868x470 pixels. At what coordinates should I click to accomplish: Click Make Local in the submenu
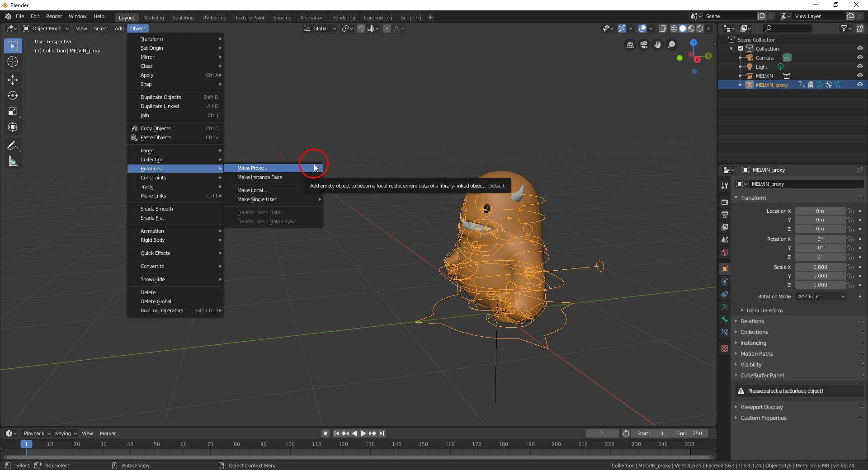(x=252, y=190)
